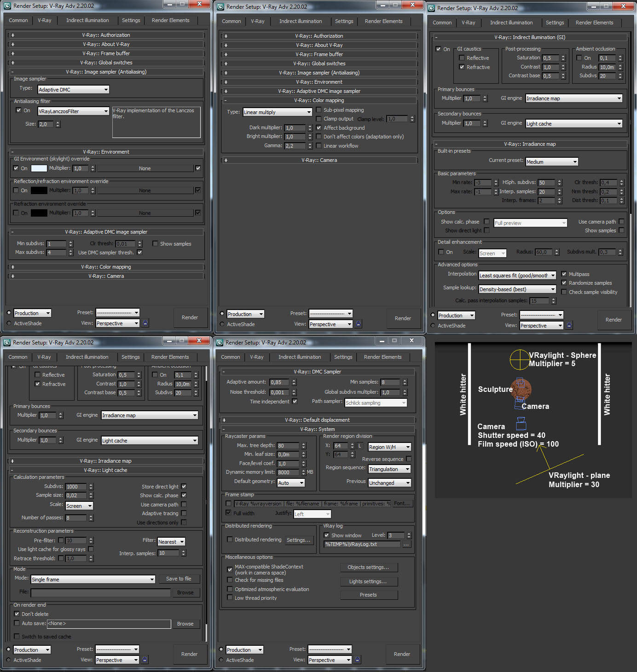Open Current preset dropdown showing Medium
Viewport: 637px width, 672px height.
551,162
